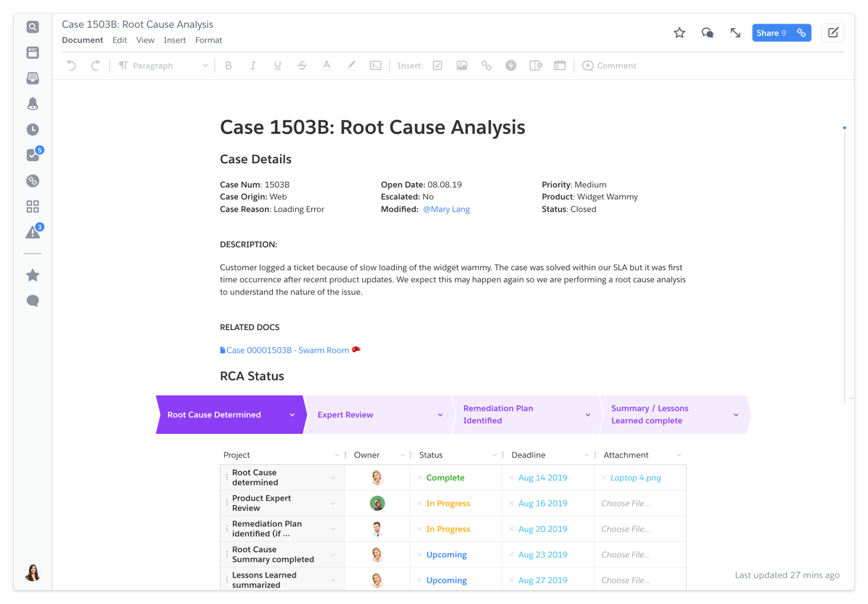868x604 pixels.
Task: Toggle bold formatting
Action: pyautogui.click(x=228, y=65)
